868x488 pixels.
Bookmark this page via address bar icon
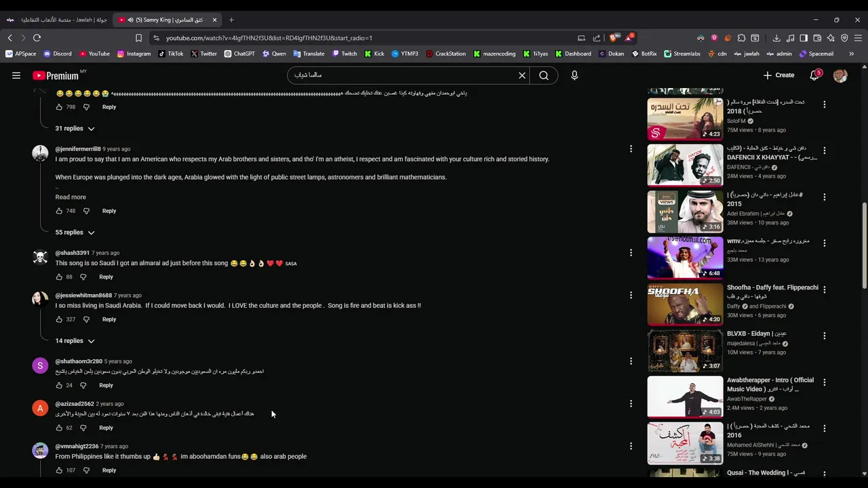138,38
